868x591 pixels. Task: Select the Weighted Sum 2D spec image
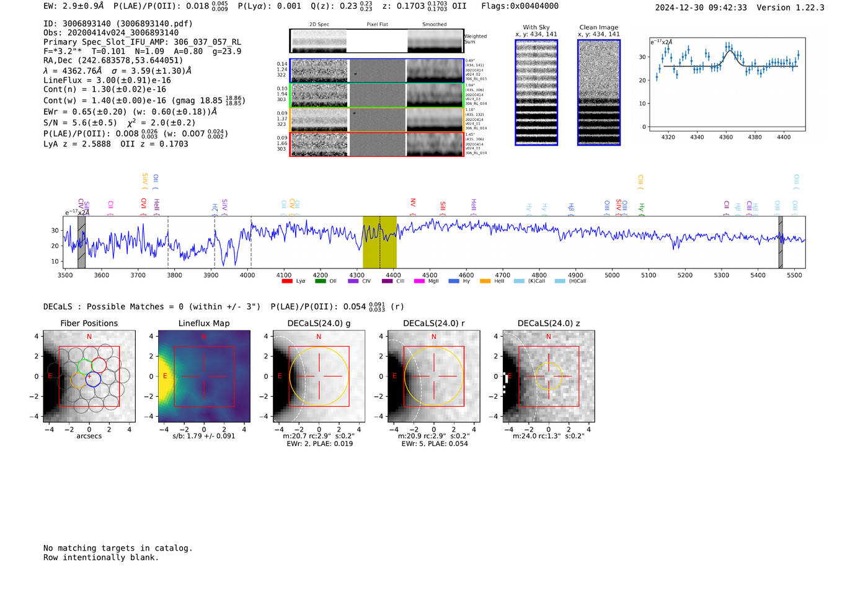click(x=318, y=41)
